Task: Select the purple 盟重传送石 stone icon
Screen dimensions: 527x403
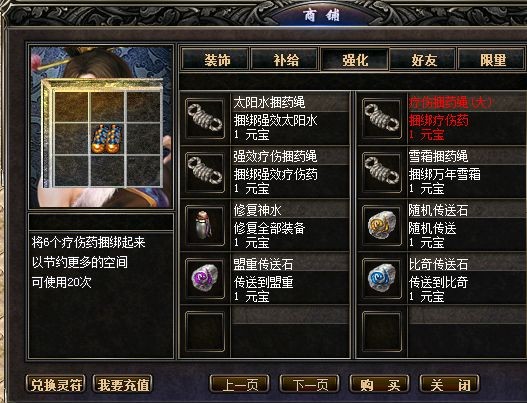Action: 205,279
